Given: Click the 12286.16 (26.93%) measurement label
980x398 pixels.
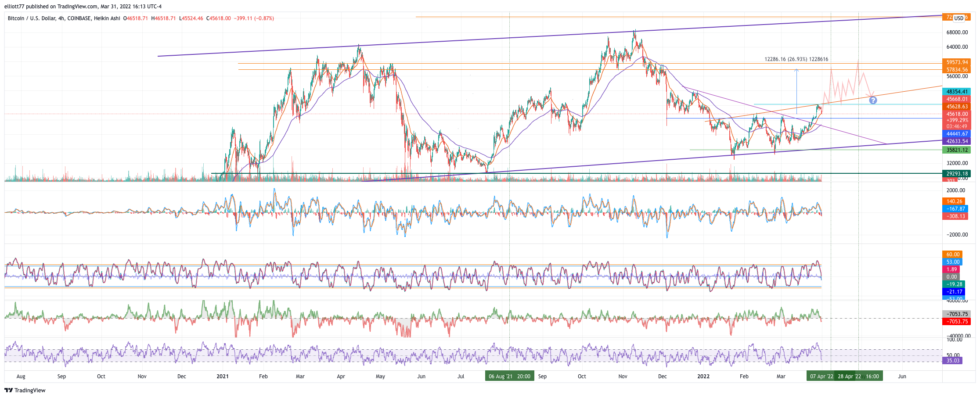Looking at the screenshot, I should (x=796, y=59).
